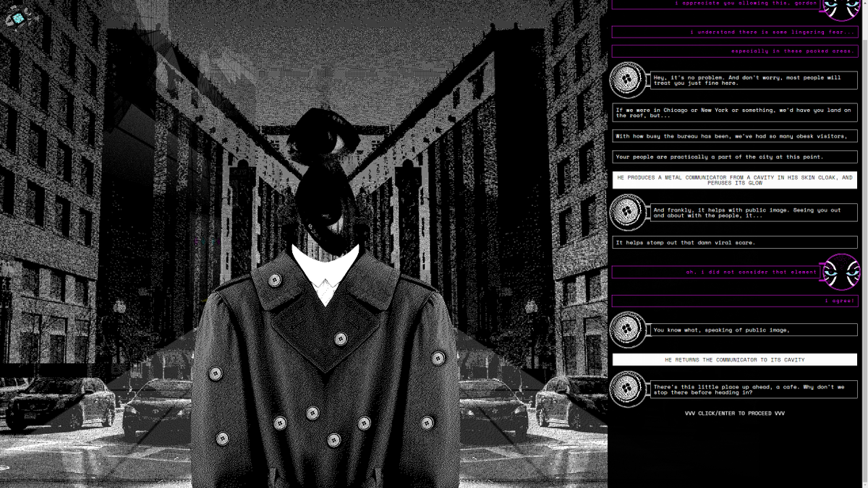Click the line "i appreciate you allowing this, gordon"
Viewport: 868px width, 488px height.
click(x=716, y=4)
